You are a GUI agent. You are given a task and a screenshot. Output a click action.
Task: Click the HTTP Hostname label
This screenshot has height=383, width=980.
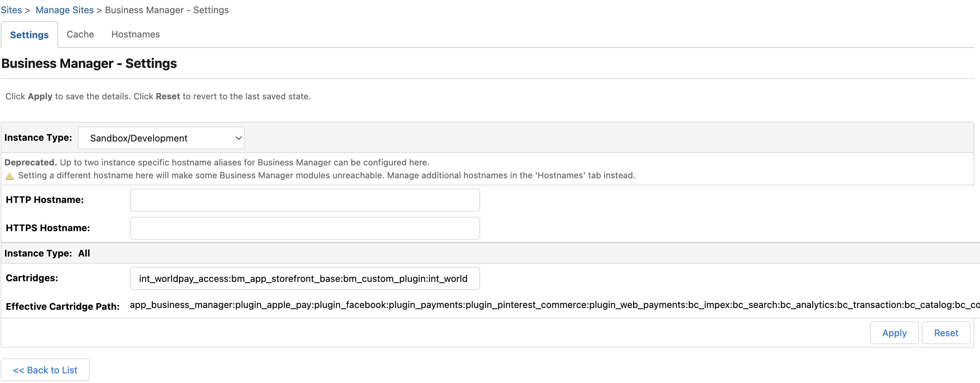tap(45, 199)
